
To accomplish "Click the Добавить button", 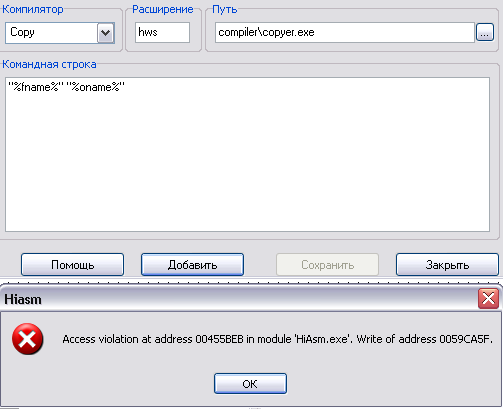I will 192,265.
